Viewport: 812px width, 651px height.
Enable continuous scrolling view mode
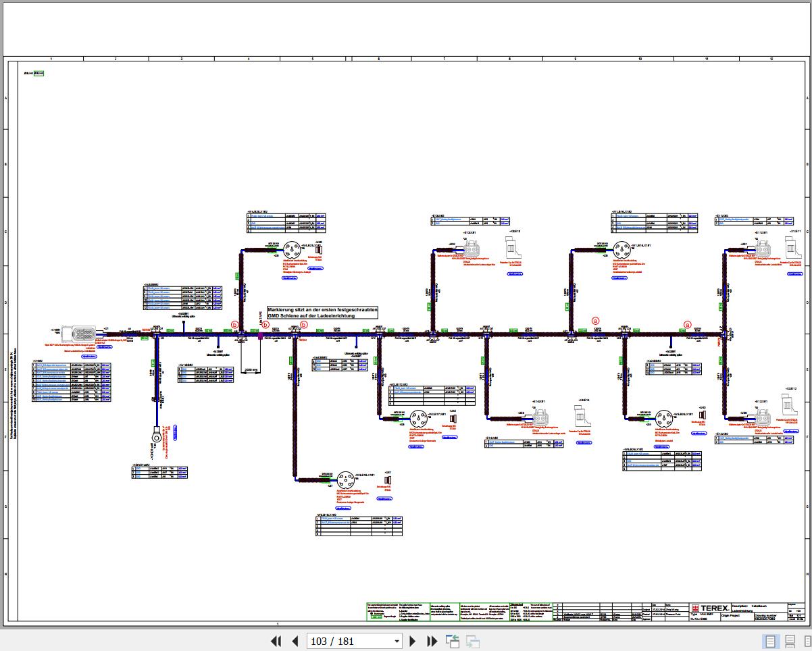[x=789, y=641]
